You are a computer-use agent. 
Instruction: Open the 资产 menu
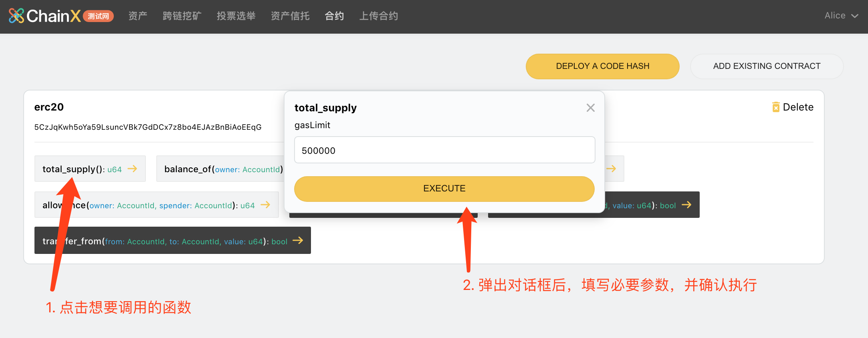[x=138, y=16]
